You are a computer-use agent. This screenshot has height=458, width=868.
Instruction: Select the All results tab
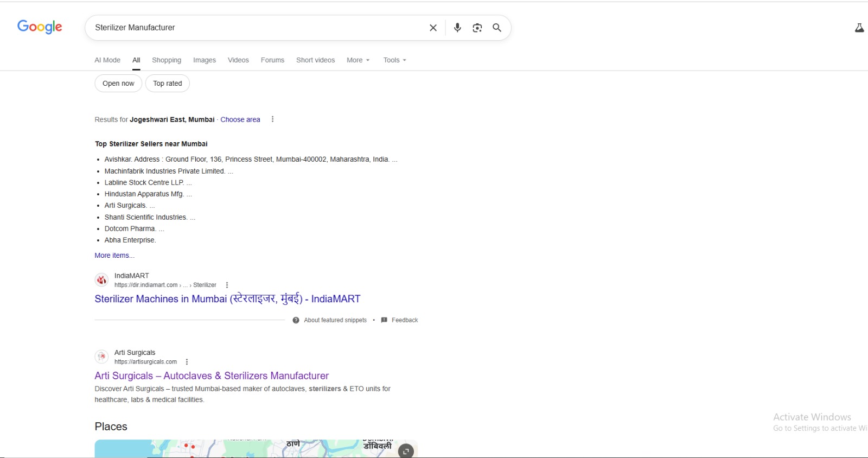(136, 60)
